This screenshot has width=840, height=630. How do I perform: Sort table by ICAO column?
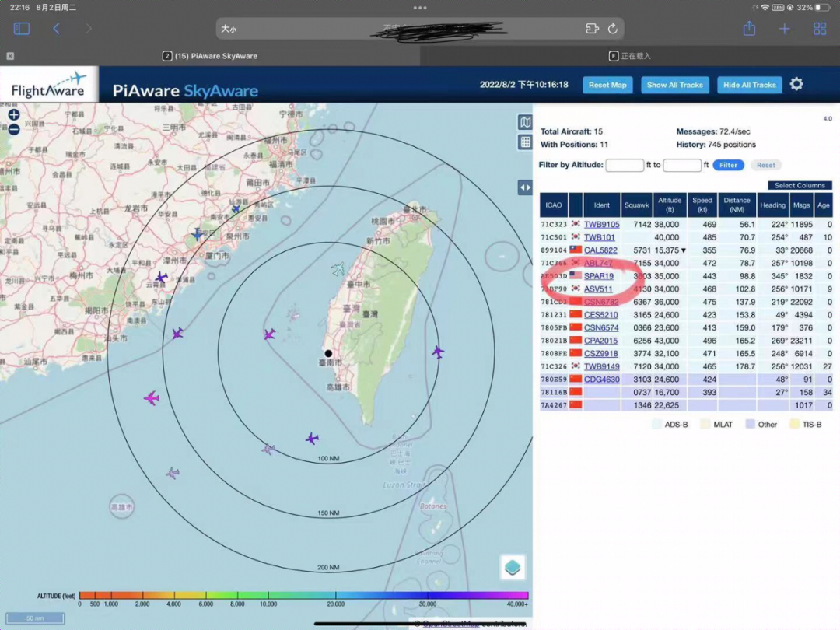click(554, 205)
